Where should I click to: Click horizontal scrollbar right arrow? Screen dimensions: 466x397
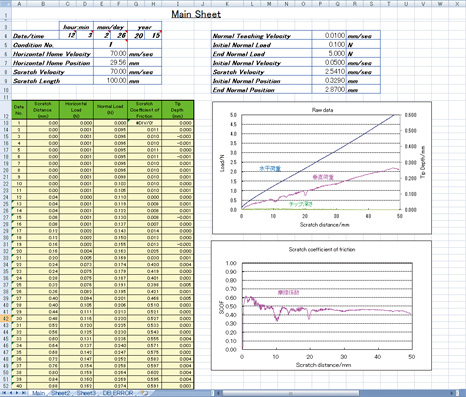(452, 393)
